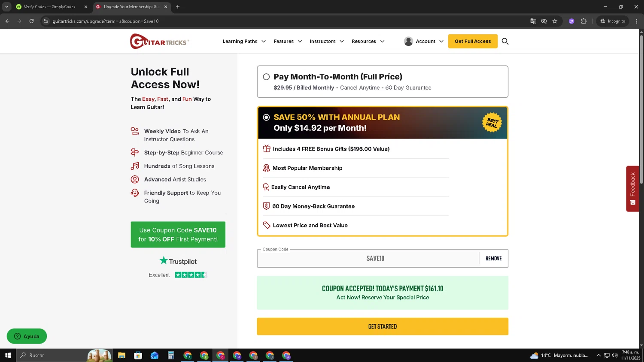Click the Use Coupon Code SAVE10 banner
This screenshot has width=644, height=362.
pyautogui.click(x=178, y=235)
